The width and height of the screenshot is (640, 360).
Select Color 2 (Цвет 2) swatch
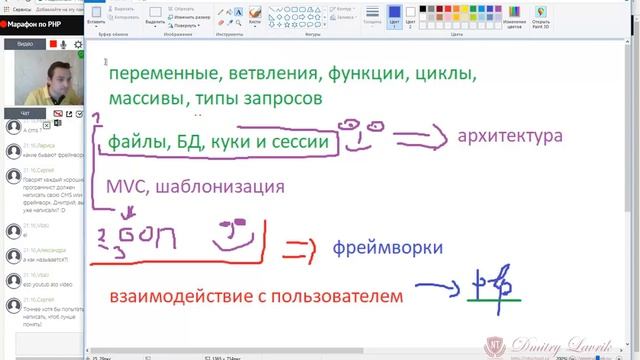click(410, 17)
